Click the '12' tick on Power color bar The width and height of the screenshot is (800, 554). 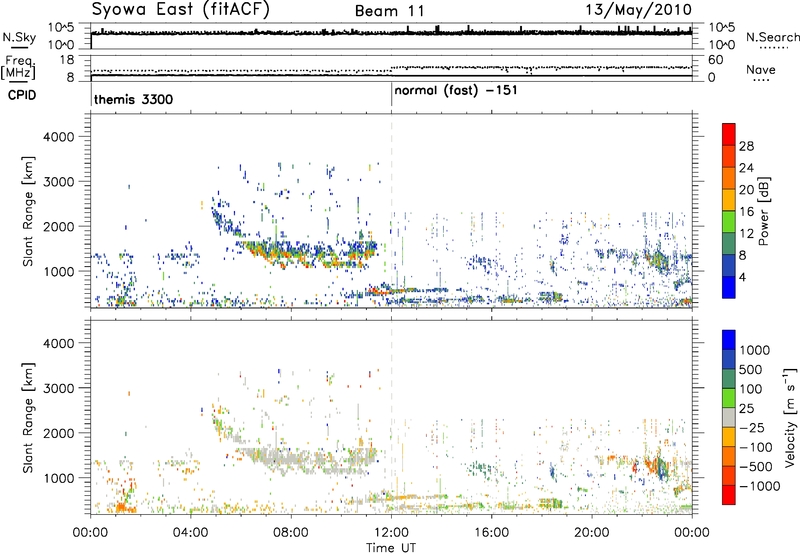pos(746,234)
